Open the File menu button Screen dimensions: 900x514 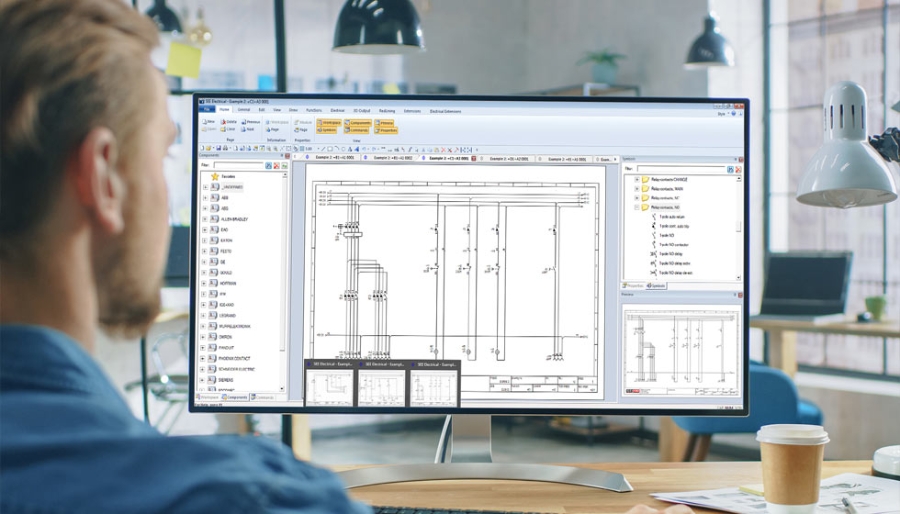tap(209, 110)
